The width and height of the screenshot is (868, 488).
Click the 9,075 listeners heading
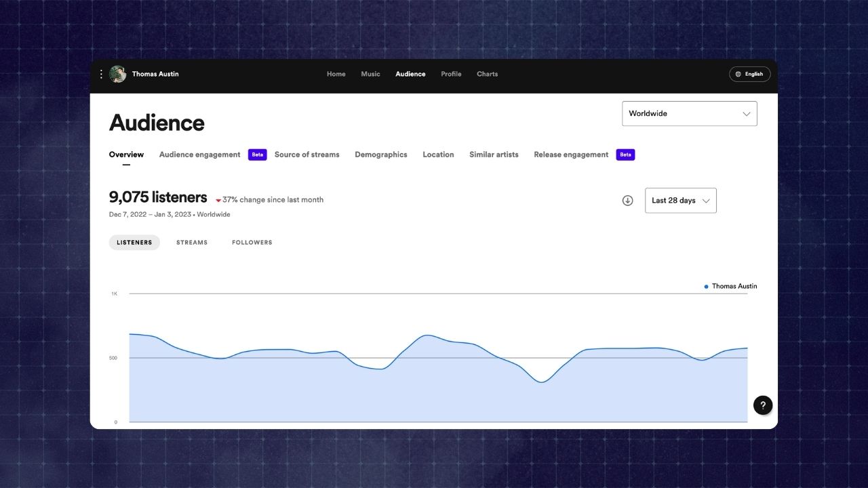click(158, 197)
